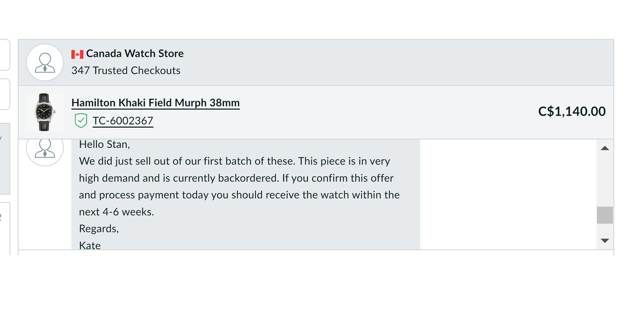Select the first conversation card at left edge
The height and width of the screenshot is (321, 644).
tap(5, 55)
